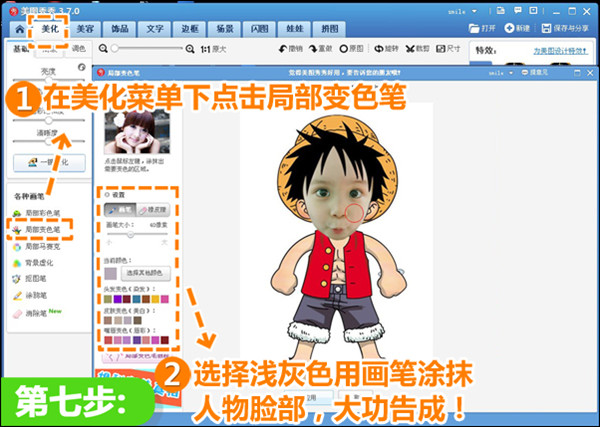Click the 保存与分享 disk icon
Image resolution: width=600 pixels, height=427 pixels.
[x=546, y=28]
